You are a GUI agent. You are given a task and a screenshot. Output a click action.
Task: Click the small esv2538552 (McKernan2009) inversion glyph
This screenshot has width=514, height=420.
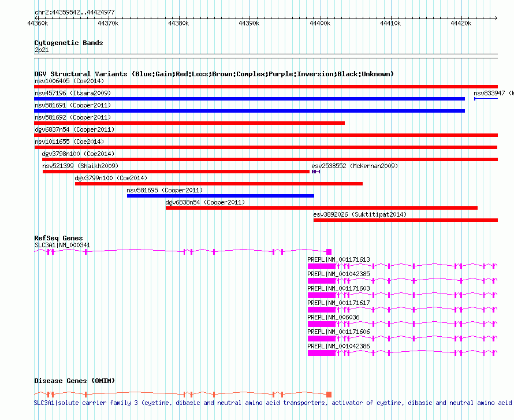coord(316,172)
